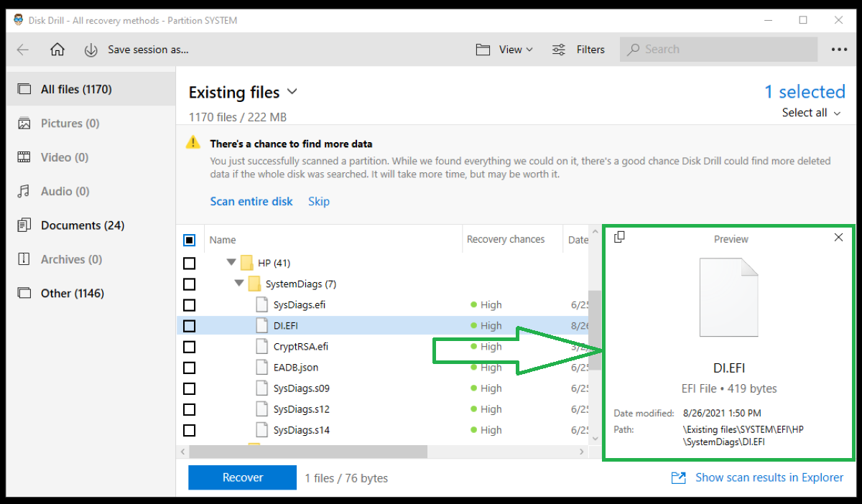Screen dimensions: 862x504
Task: Click the Recover button
Action: point(242,477)
